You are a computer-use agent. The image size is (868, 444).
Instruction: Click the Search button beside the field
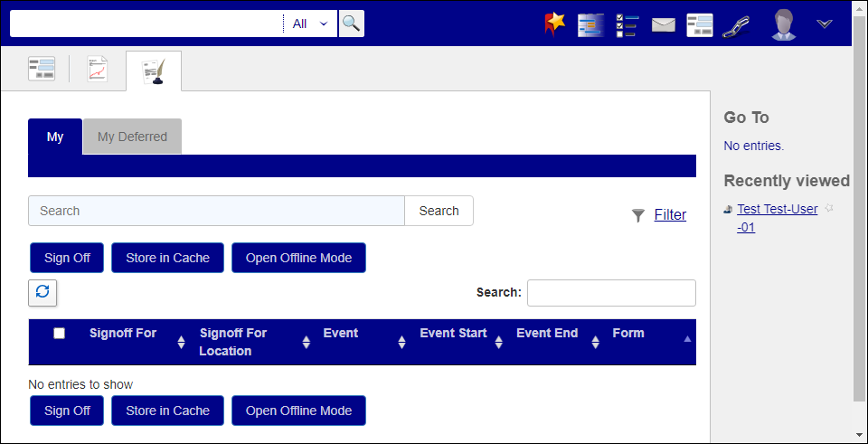(x=439, y=211)
